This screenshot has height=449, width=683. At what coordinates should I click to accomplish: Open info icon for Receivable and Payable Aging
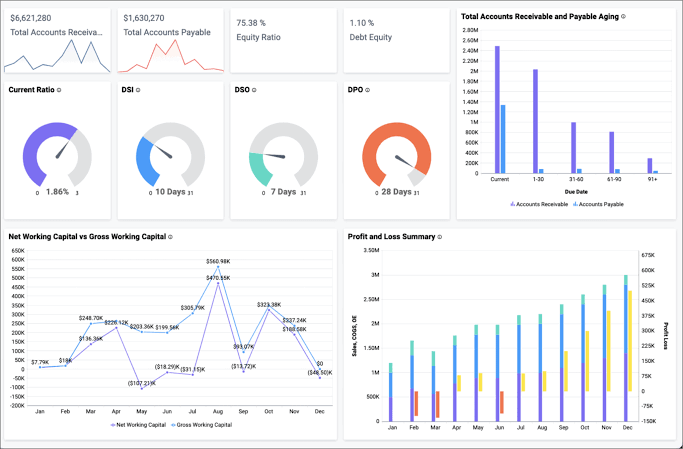pos(623,17)
